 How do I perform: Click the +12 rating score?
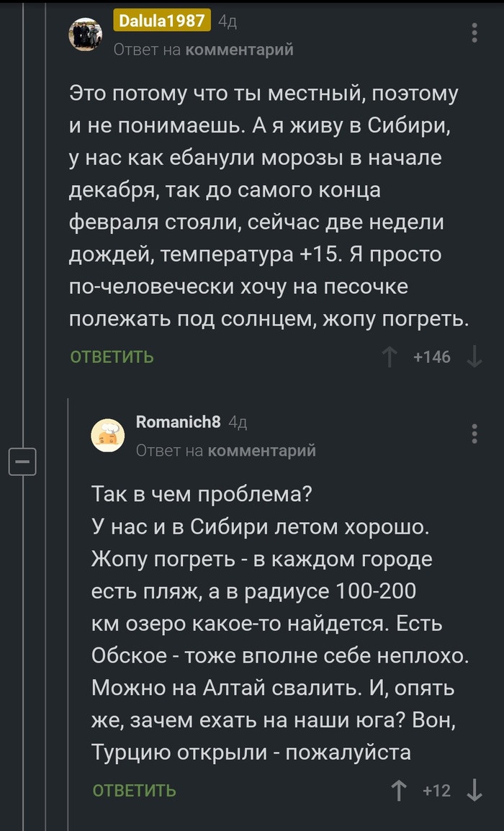tap(436, 791)
